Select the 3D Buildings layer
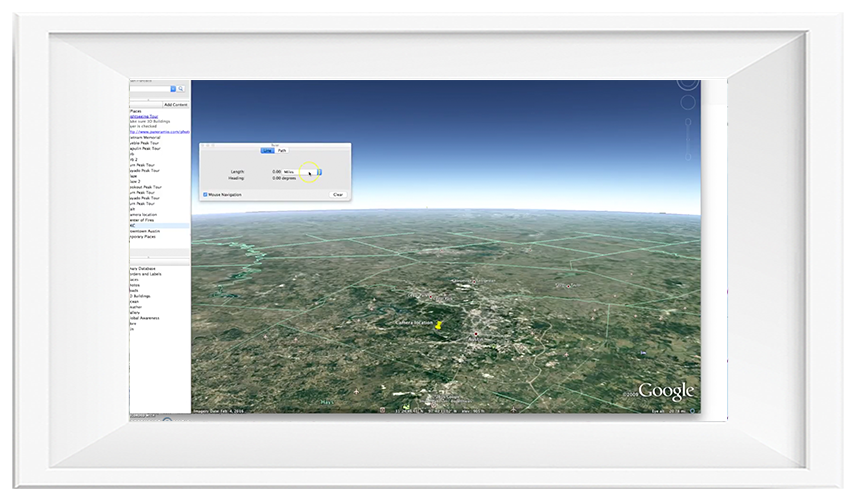Image resolution: width=857 pixels, height=501 pixels. click(x=140, y=296)
